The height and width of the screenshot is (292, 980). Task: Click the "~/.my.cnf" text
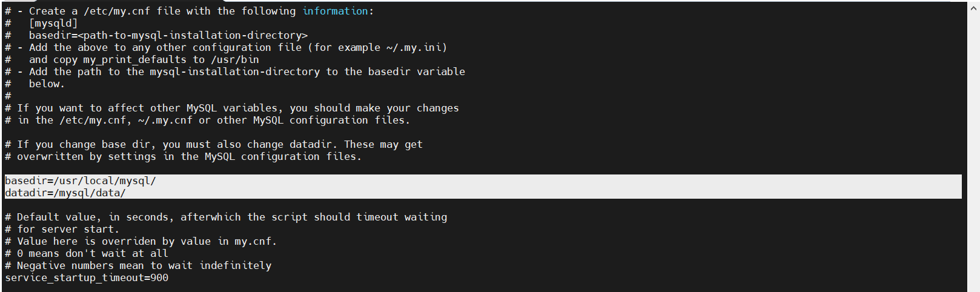165,120
